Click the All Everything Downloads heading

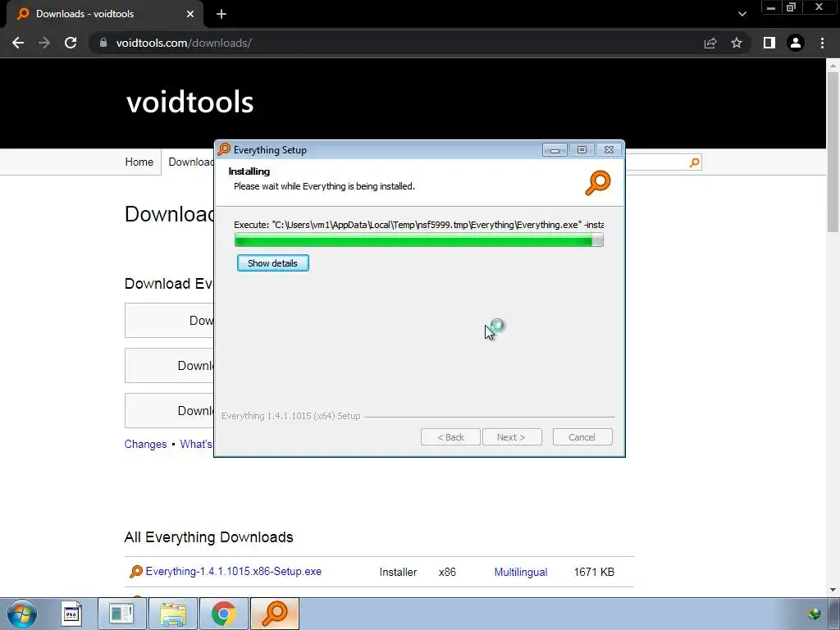coord(209,537)
